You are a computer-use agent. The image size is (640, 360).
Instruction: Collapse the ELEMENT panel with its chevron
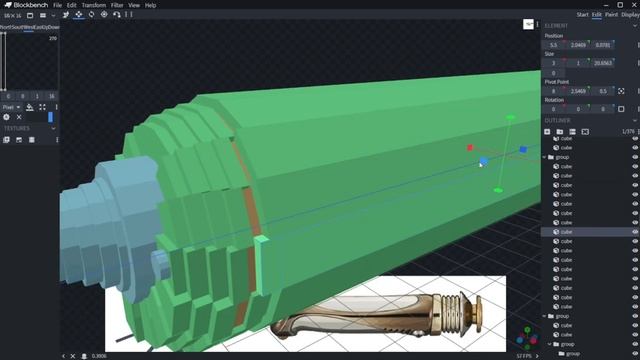(x=635, y=26)
